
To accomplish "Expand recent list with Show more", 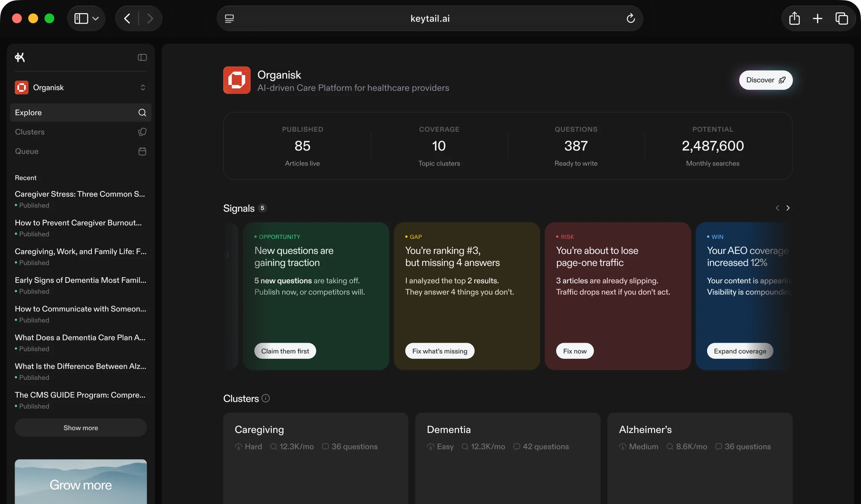I will pyautogui.click(x=81, y=428).
